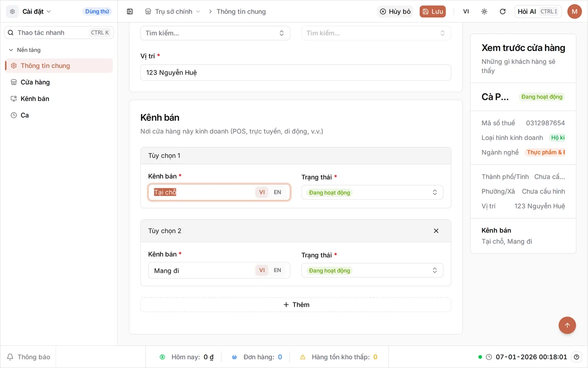
Task: Click the refresh icon in top bar
Action: (x=502, y=11)
